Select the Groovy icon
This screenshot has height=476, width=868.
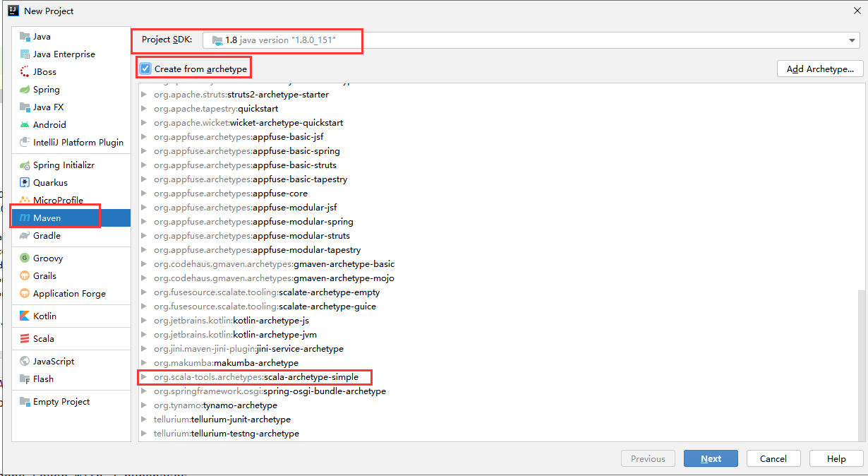(x=25, y=258)
